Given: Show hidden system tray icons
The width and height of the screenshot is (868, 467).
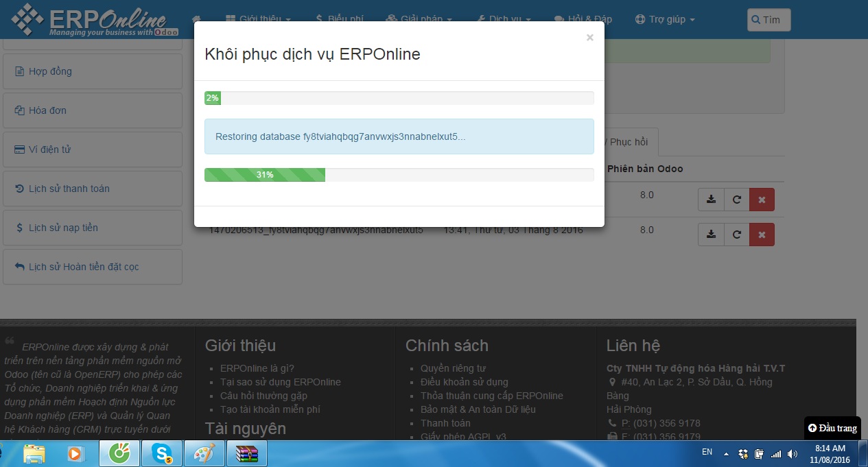Looking at the screenshot, I should (726, 454).
